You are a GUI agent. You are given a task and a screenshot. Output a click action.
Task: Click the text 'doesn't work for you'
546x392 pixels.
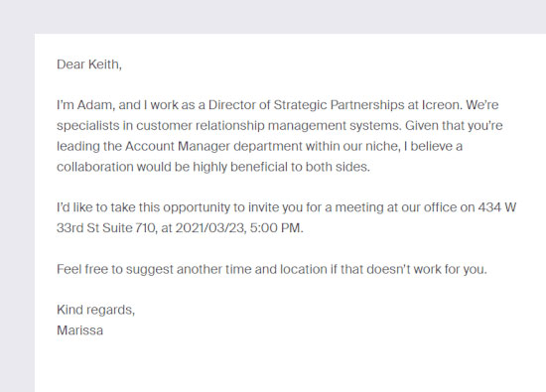(x=426, y=270)
